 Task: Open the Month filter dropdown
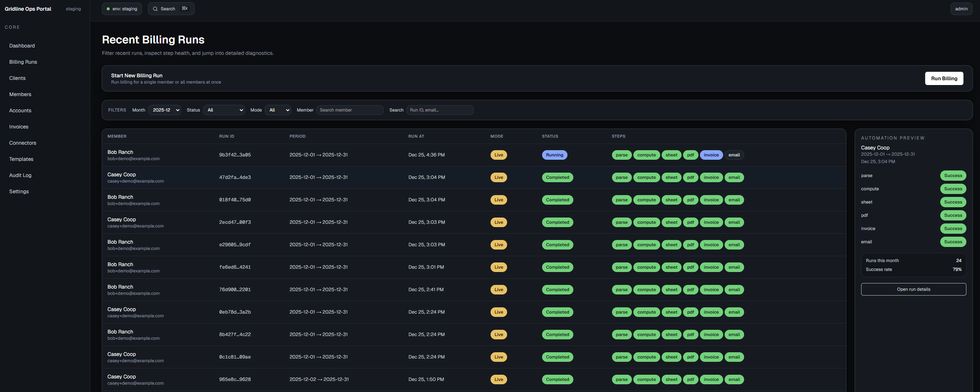pos(164,110)
